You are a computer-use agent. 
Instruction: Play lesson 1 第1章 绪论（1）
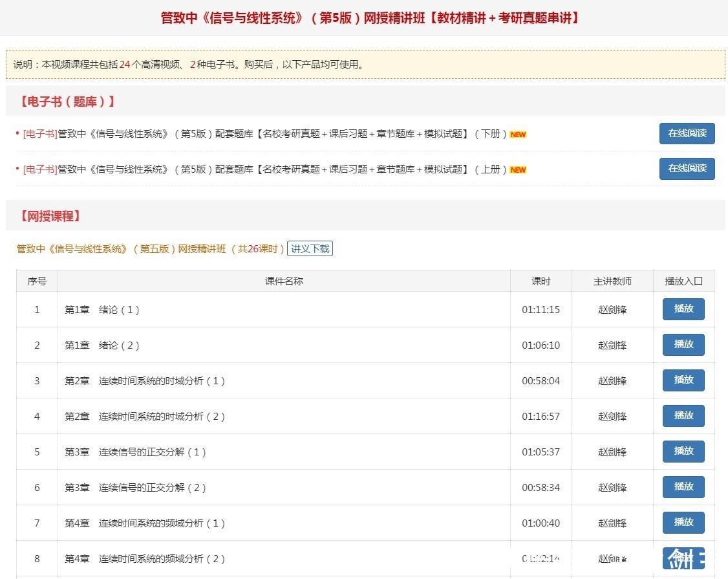pos(683,309)
